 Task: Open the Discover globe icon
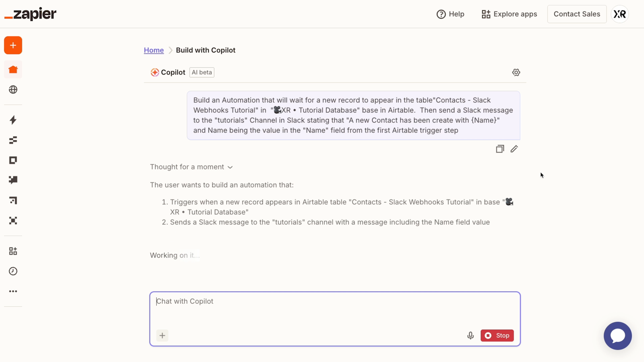click(13, 89)
